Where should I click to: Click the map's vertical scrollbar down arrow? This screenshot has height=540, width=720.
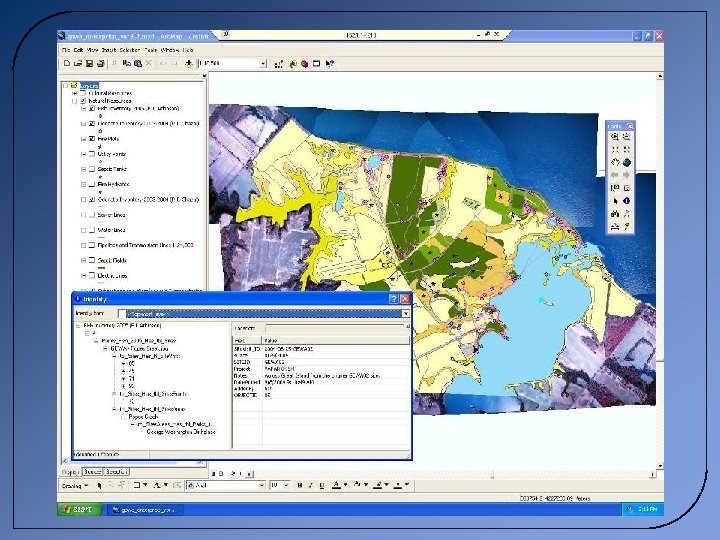point(660,466)
